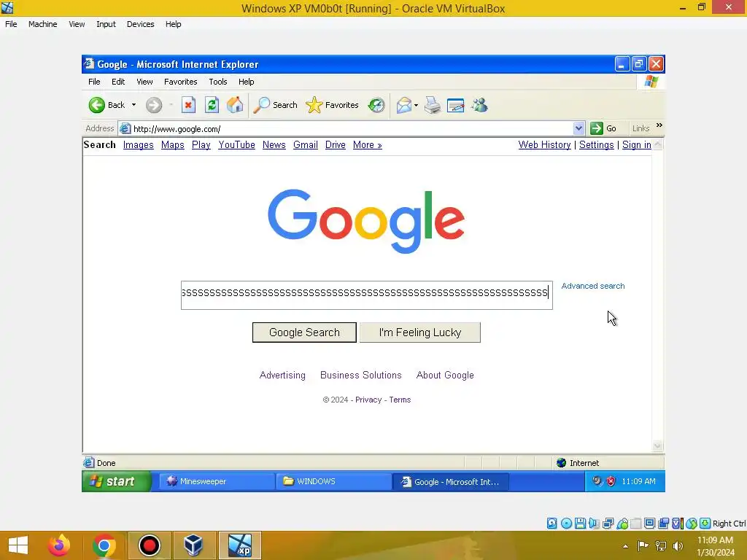Expand the Links toolbar chevron
Image resolution: width=747 pixels, height=560 pixels.
point(659,125)
